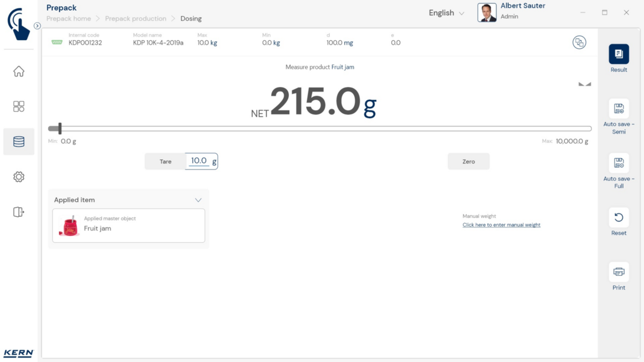The image size is (644, 362).
Task: Click the tare value input field
Action: pos(199,161)
